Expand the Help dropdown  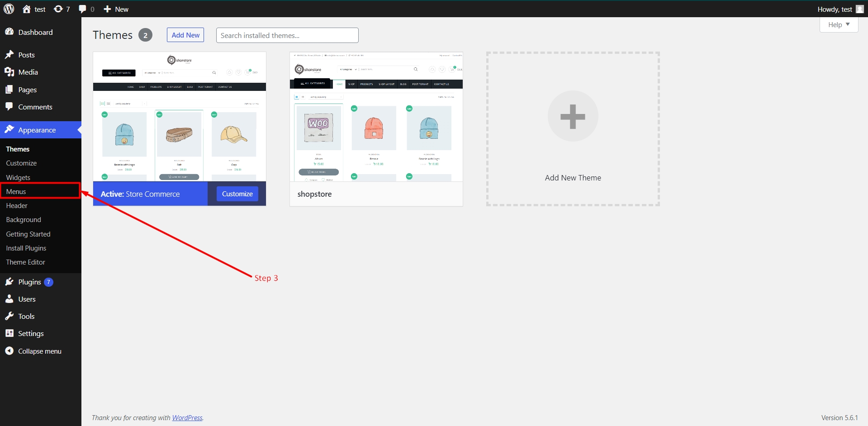pyautogui.click(x=839, y=24)
